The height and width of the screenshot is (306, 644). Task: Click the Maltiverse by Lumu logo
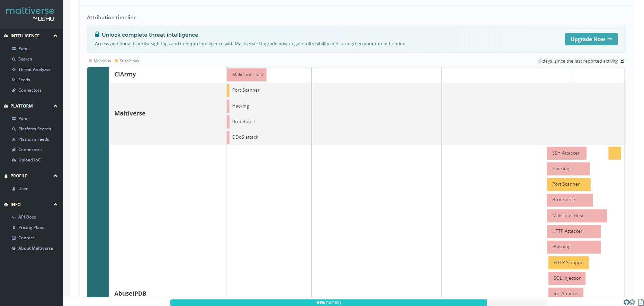coord(30,14)
